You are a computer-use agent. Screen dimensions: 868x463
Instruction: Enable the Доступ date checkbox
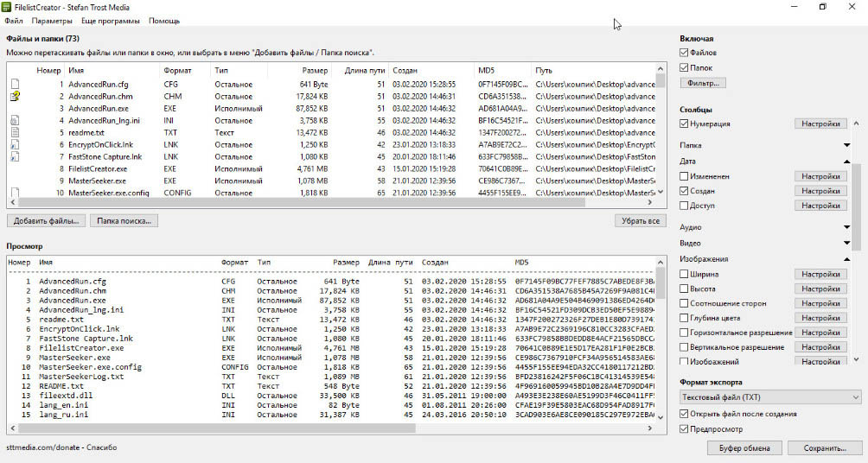click(684, 206)
